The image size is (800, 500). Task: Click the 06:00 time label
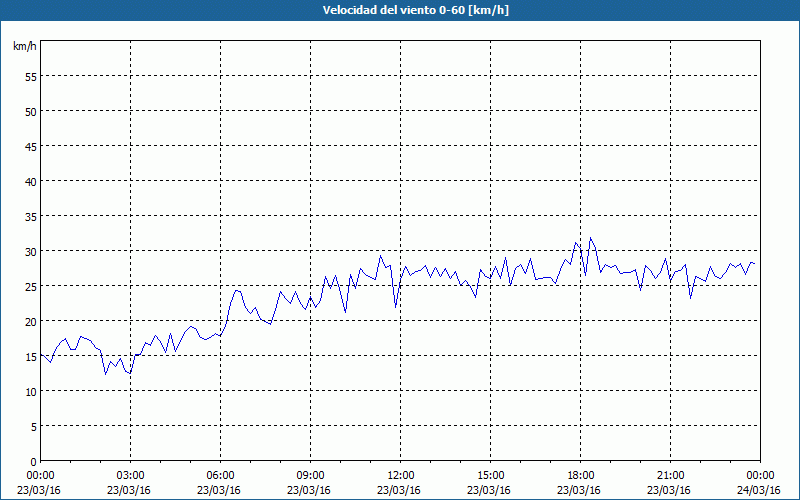click(220, 475)
